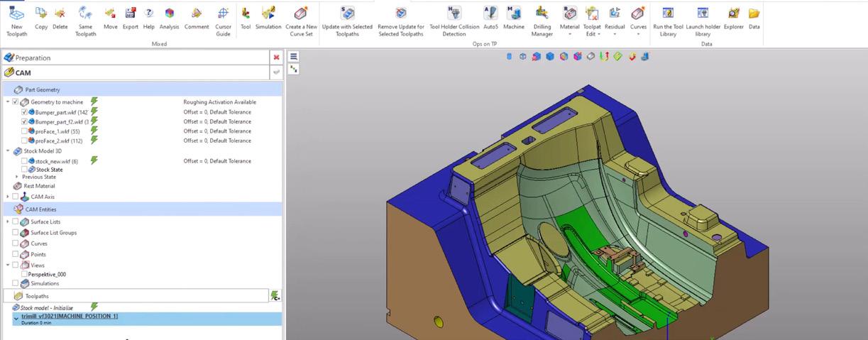
Task: Click the Preparation panel title
Action: coord(33,57)
